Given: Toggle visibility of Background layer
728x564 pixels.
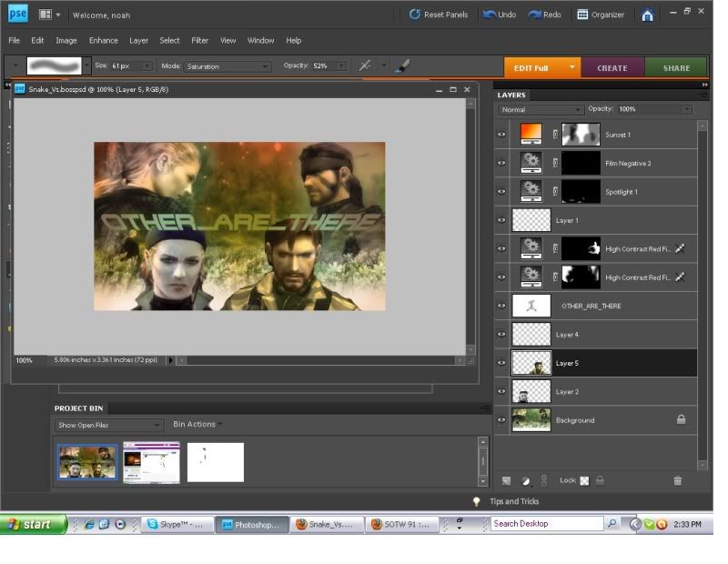Looking at the screenshot, I should 501,420.
